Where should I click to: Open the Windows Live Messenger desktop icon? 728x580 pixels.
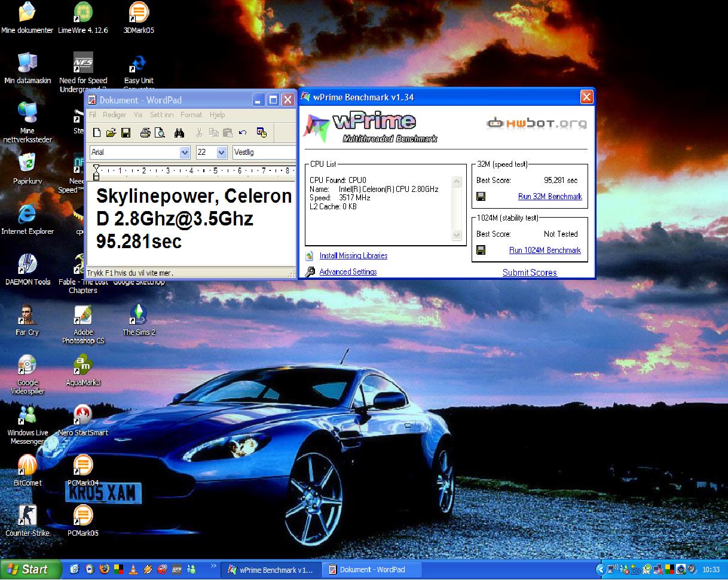[27, 425]
